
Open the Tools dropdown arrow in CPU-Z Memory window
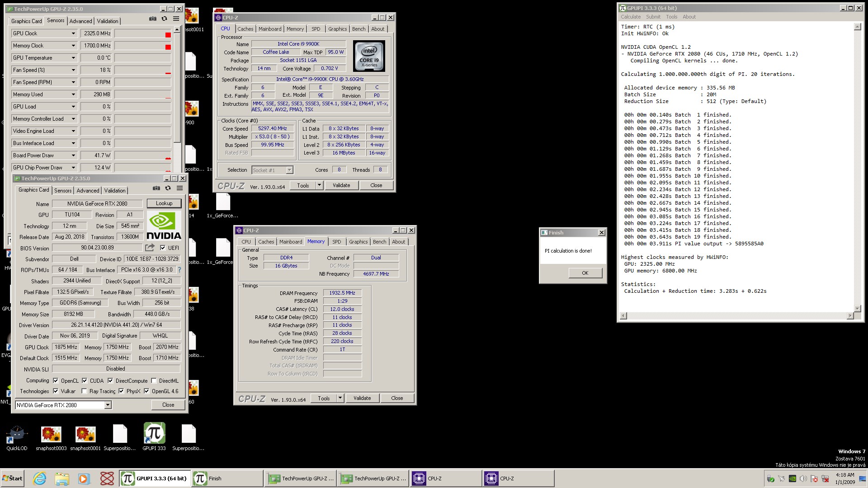(x=340, y=398)
